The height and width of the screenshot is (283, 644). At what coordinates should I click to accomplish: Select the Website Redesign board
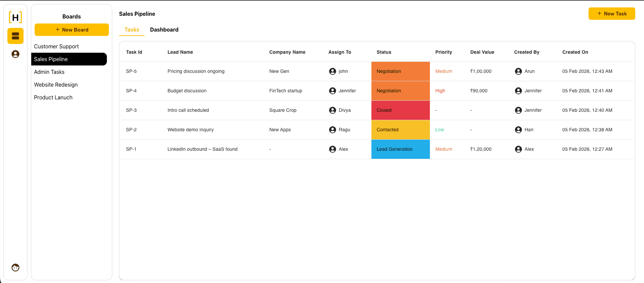56,85
